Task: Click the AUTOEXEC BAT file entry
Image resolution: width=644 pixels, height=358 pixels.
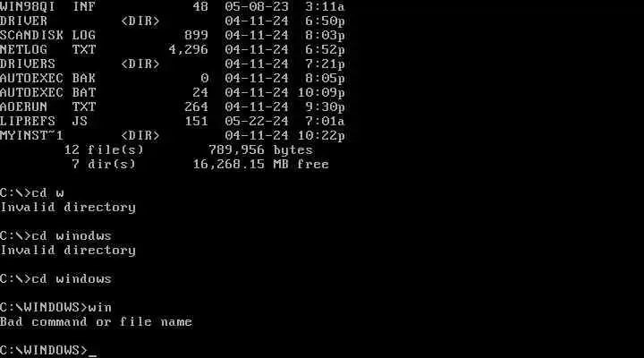Action: [x=172, y=92]
